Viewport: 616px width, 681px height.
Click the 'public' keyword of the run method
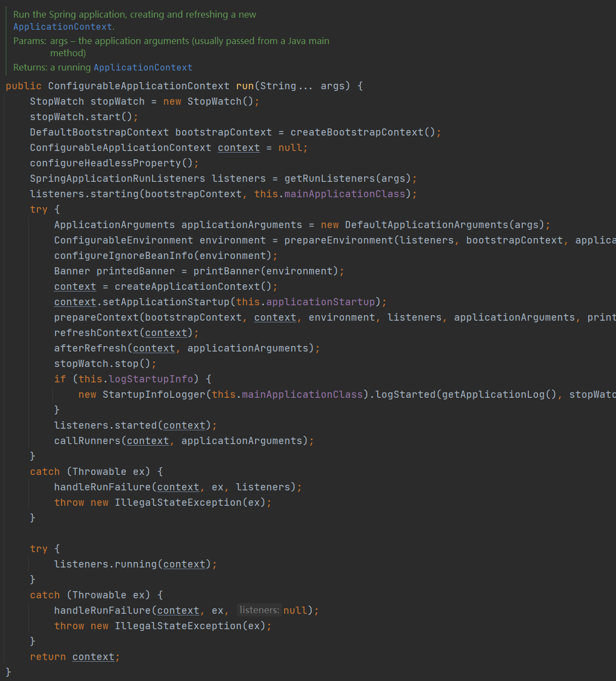pos(24,86)
